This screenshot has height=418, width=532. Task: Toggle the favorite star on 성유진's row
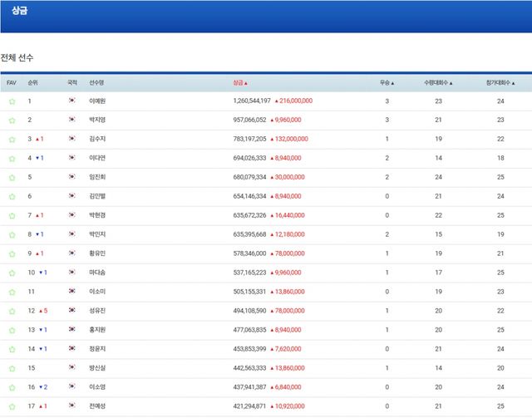point(12,311)
